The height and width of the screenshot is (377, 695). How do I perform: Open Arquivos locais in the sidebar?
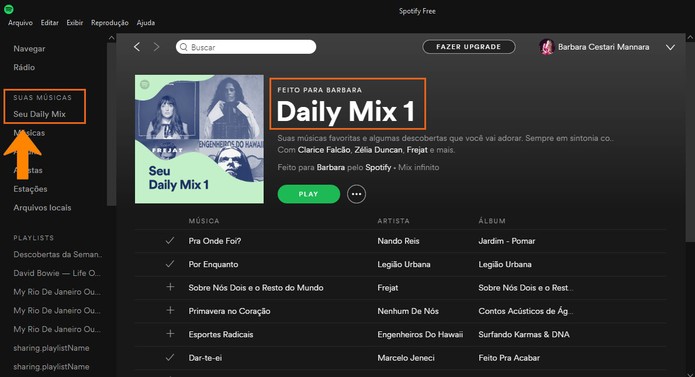click(x=42, y=208)
